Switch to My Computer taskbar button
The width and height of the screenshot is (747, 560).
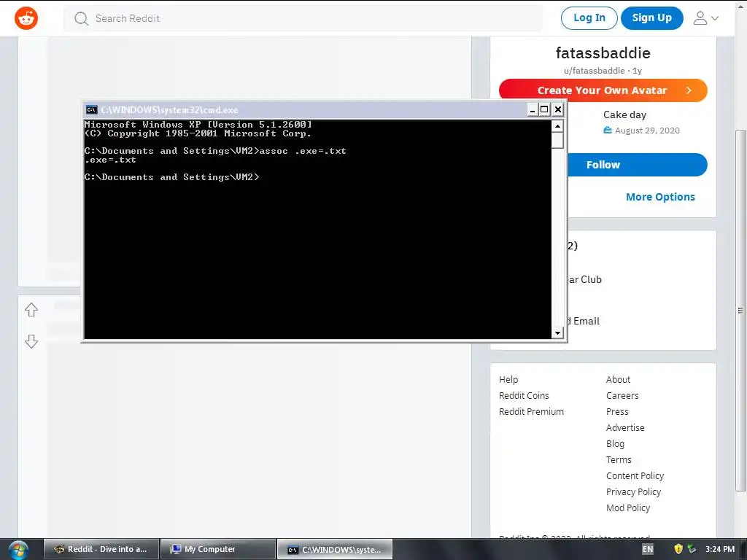click(218, 550)
